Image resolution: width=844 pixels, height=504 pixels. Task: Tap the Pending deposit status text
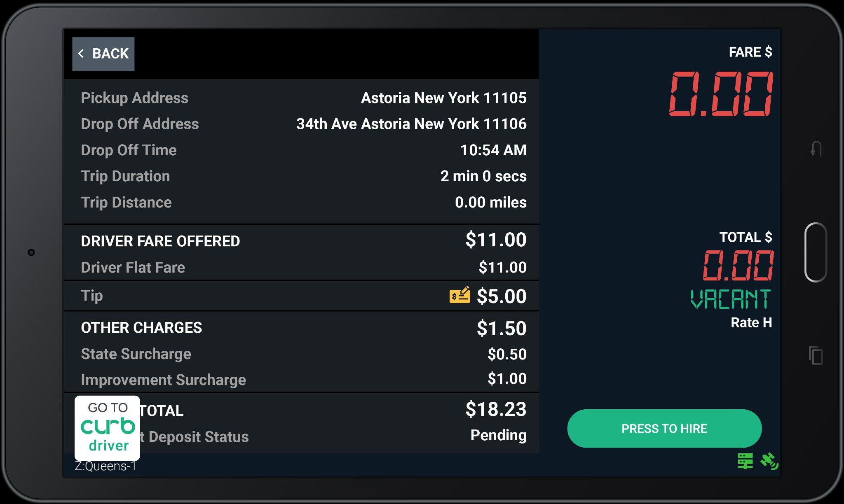click(x=498, y=435)
